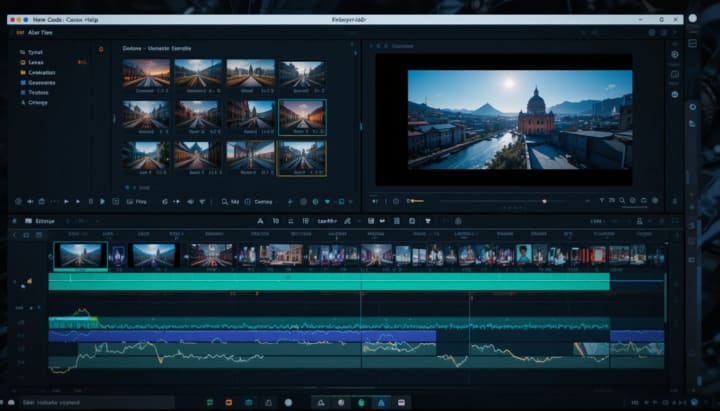The width and height of the screenshot is (720, 411).
Task: Click the loop arrows icon in the preview controls
Action: [x=643, y=201]
